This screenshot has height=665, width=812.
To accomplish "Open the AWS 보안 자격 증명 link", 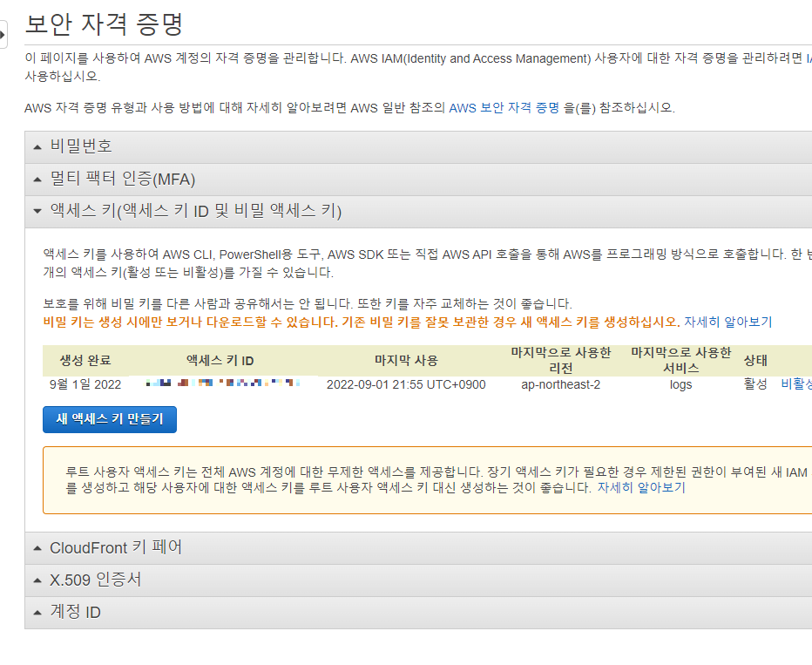I will pos(504,108).
